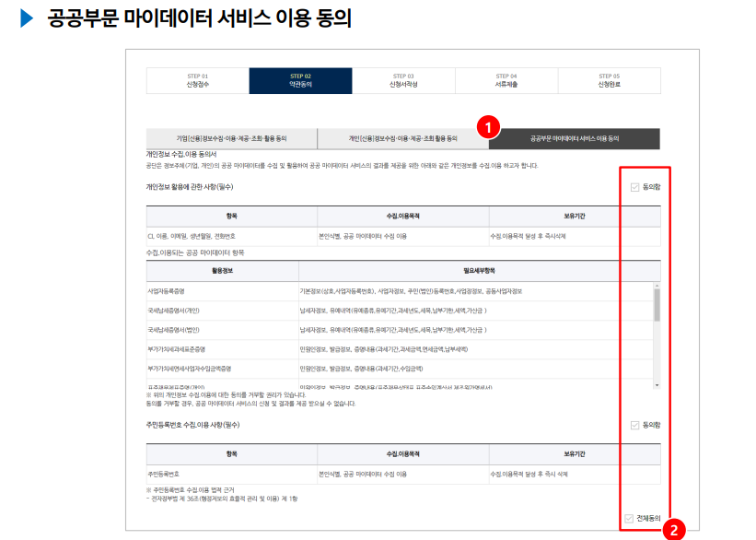Screen dimensions: 756x540
Task: Select the 국세납세증명서(개인) row label
Action: click(x=173, y=311)
